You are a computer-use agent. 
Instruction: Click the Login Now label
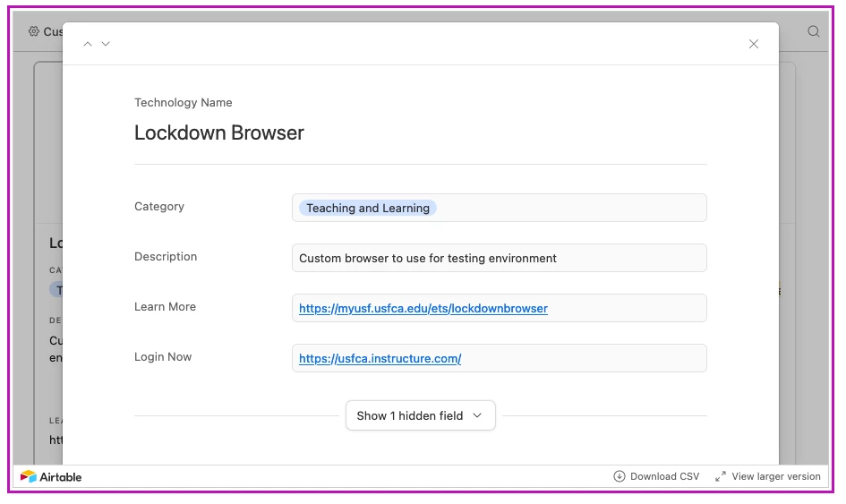tap(163, 356)
